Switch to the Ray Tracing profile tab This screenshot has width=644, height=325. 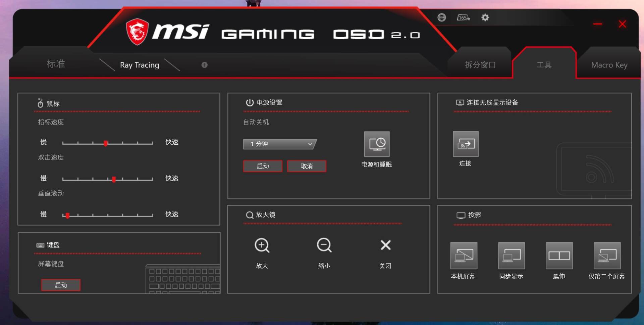point(140,65)
